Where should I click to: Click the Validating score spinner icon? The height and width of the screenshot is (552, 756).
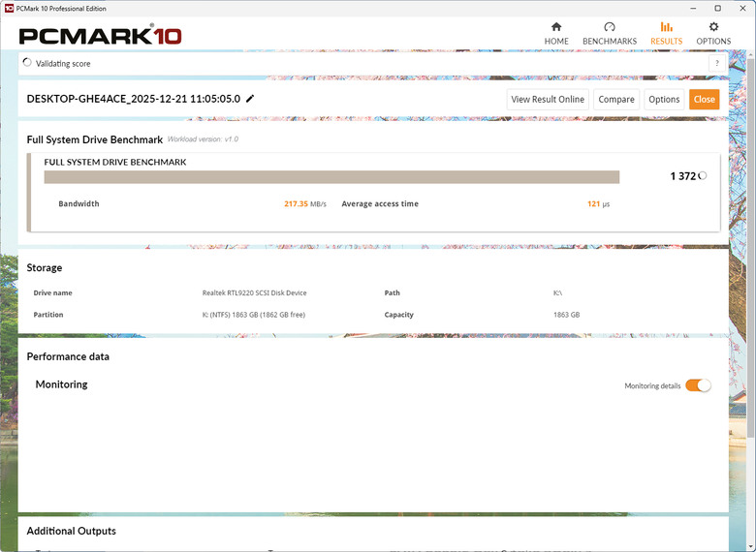coord(27,63)
